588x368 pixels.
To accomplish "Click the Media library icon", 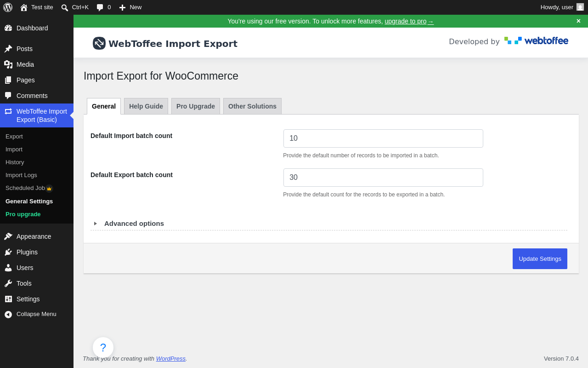I will [8, 64].
